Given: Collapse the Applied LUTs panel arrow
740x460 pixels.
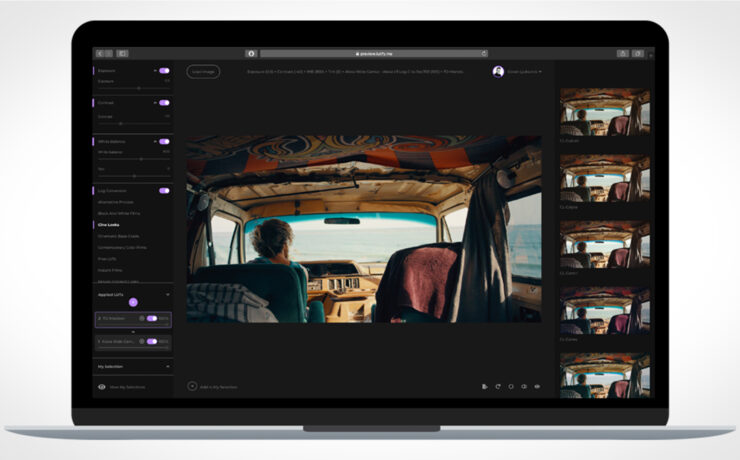Looking at the screenshot, I should (x=168, y=295).
